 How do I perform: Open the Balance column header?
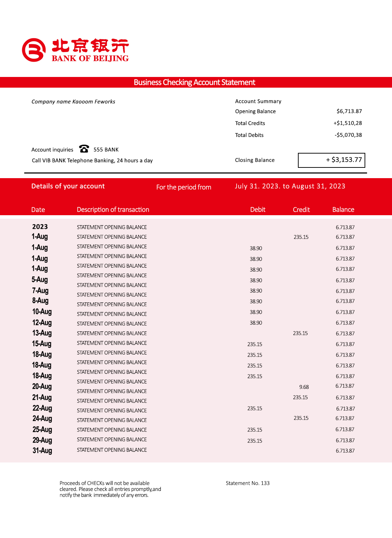[343, 209]
